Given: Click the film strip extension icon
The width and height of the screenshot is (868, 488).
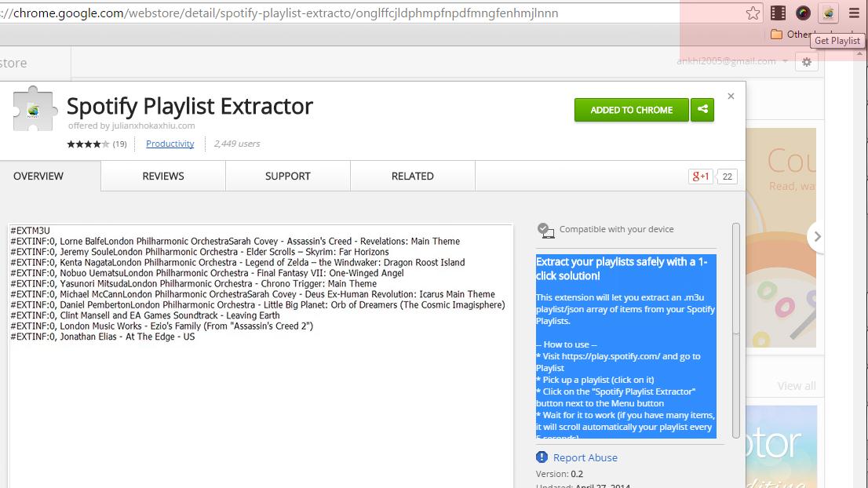Looking at the screenshot, I should (x=778, y=13).
